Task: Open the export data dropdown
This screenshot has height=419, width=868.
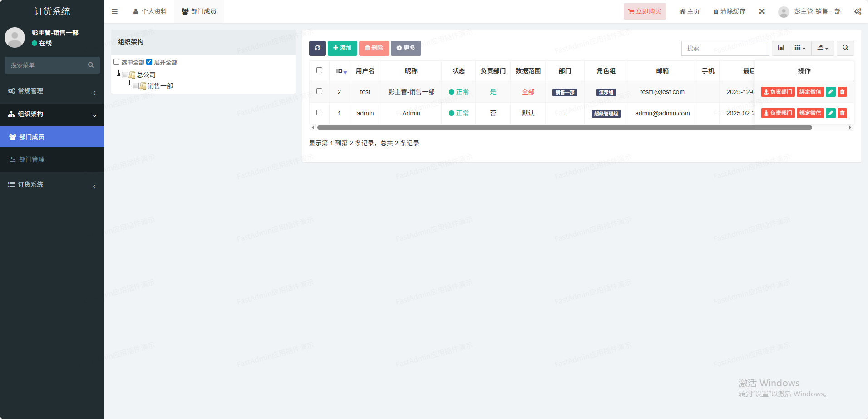Action: 823,48
